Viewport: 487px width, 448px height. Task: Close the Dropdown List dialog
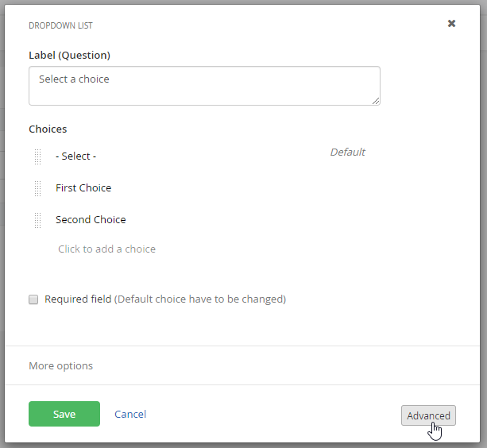[451, 24]
